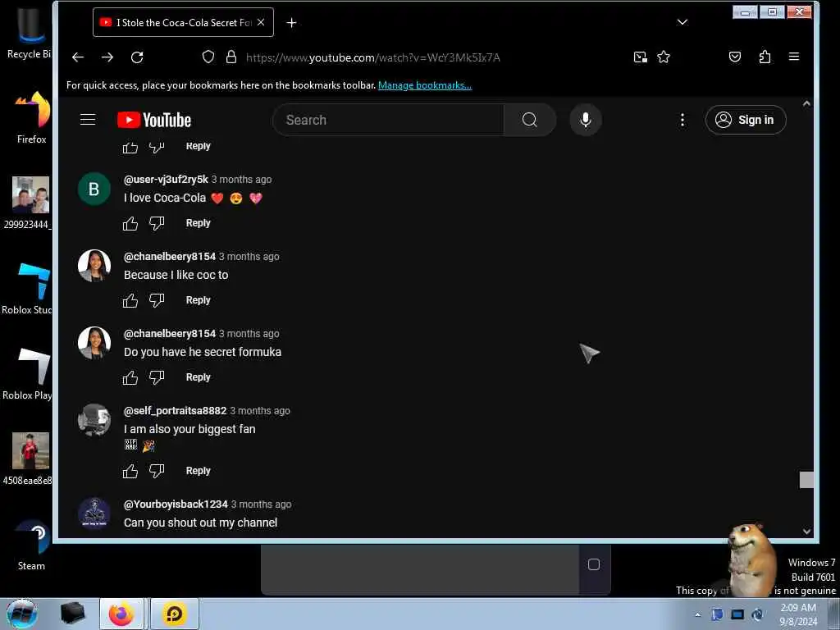The width and height of the screenshot is (840, 630).
Task: Open the shield tracking protection icon
Action: (x=208, y=57)
